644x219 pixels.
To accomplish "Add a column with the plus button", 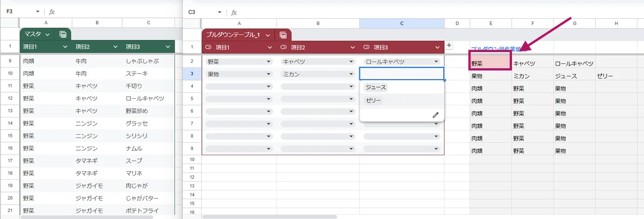I will [x=449, y=46].
